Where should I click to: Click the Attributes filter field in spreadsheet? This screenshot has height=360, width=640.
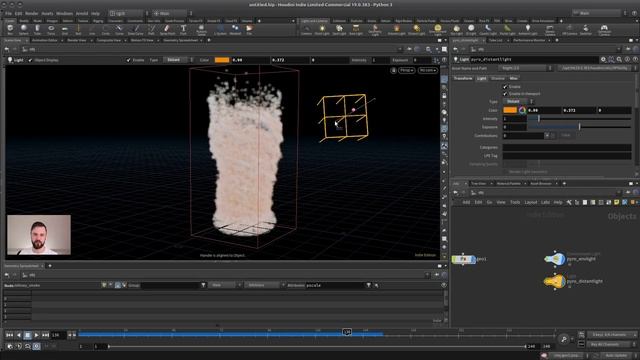pyautogui.click(x=335, y=285)
